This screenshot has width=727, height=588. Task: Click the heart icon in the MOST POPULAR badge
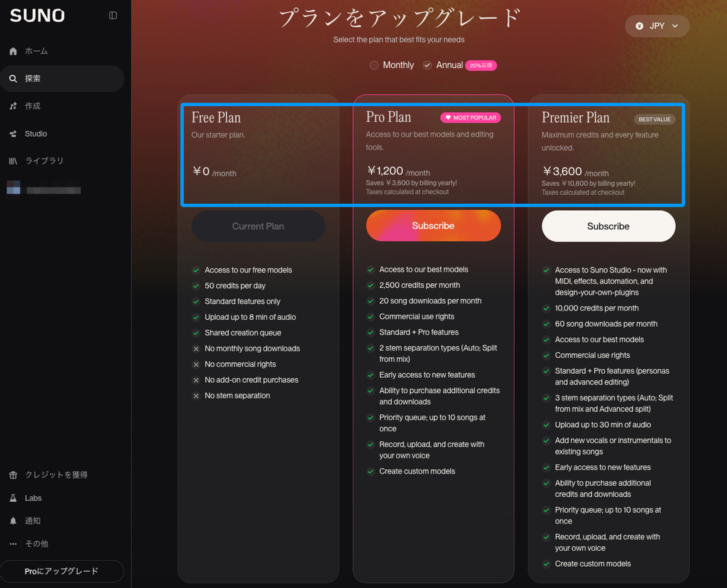[x=448, y=118]
